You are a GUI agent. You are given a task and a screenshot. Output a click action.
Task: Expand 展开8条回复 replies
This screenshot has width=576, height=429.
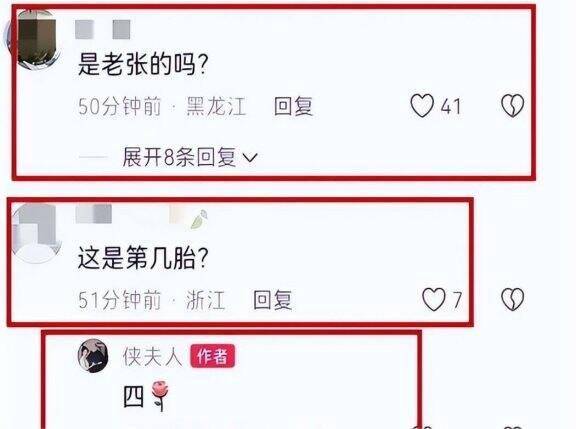179,157
